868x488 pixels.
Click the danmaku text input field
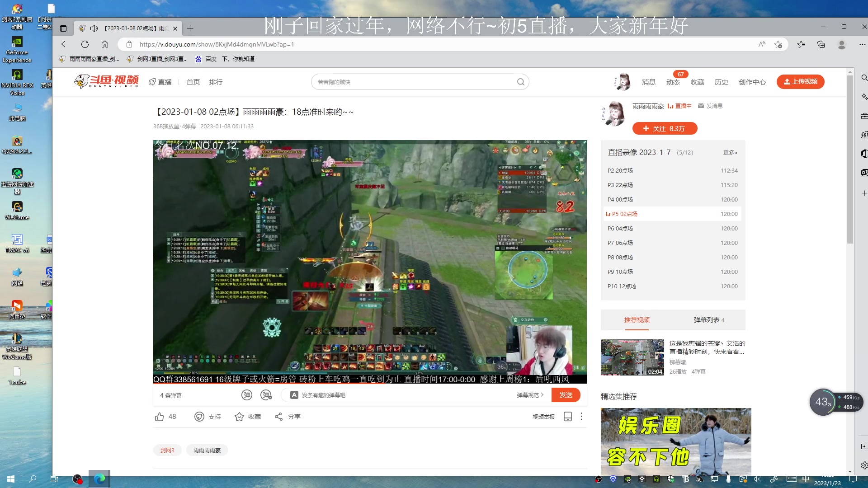point(407,395)
